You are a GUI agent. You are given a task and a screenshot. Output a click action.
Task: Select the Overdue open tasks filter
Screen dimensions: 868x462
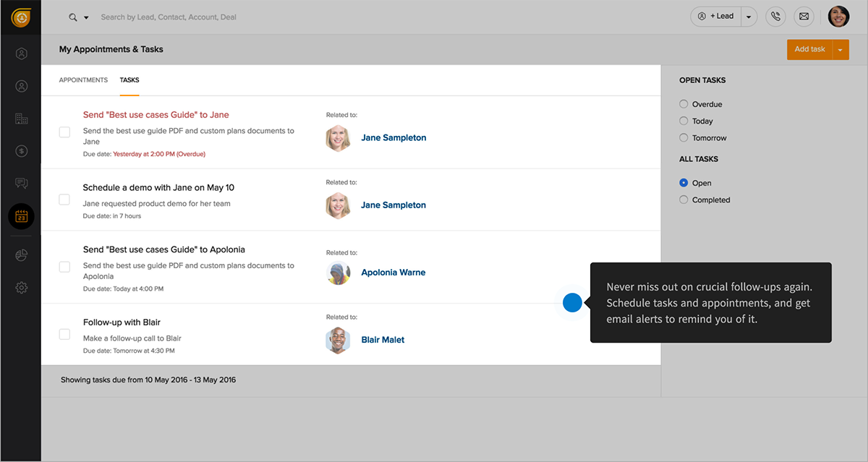pos(684,104)
